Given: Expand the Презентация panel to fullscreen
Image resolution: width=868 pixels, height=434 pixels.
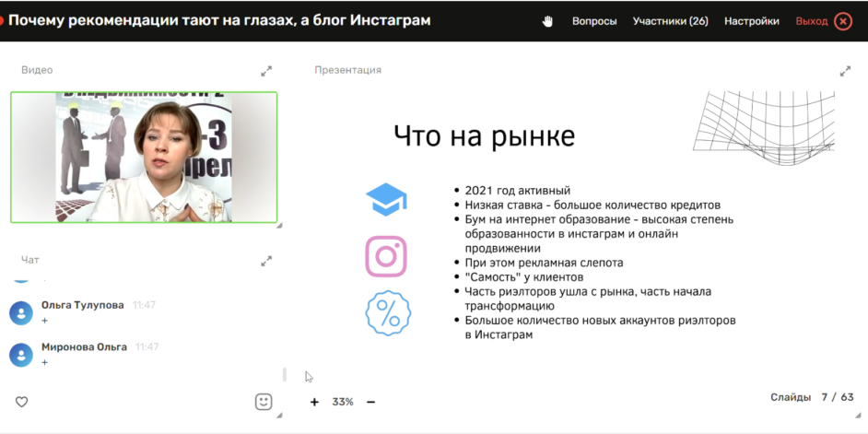Looking at the screenshot, I should [x=845, y=71].
